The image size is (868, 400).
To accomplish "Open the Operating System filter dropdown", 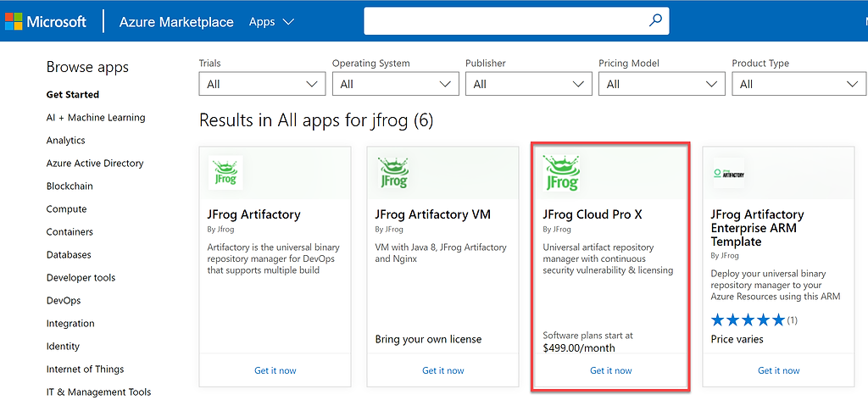I will pos(395,84).
